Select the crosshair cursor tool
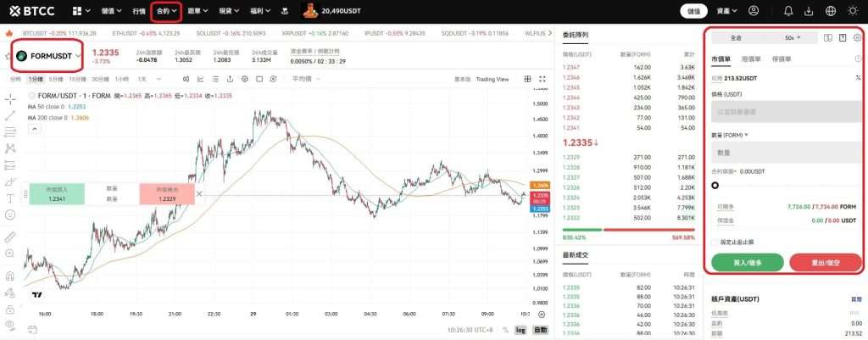Screen dimensions: 868x340 pyautogui.click(x=10, y=99)
